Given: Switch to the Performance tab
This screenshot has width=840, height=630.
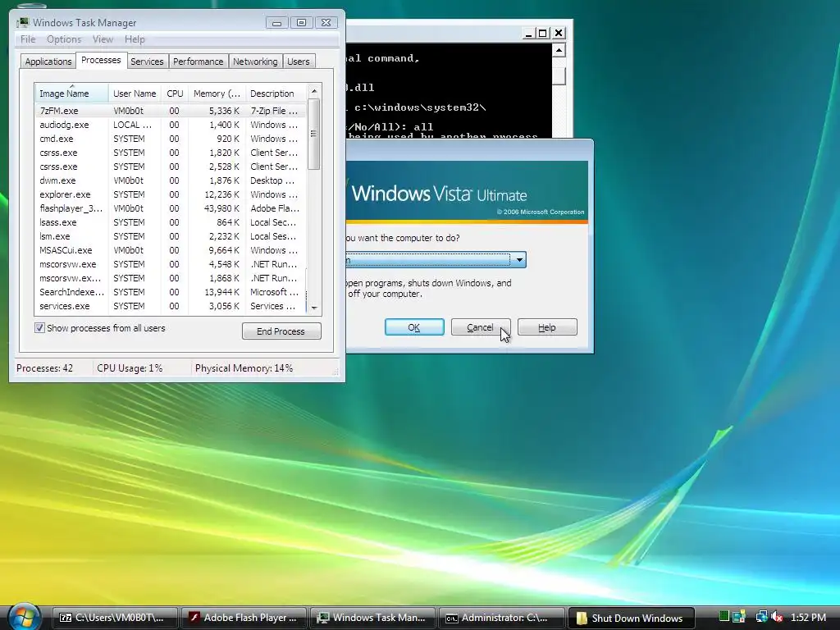Looking at the screenshot, I should (199, 61).
